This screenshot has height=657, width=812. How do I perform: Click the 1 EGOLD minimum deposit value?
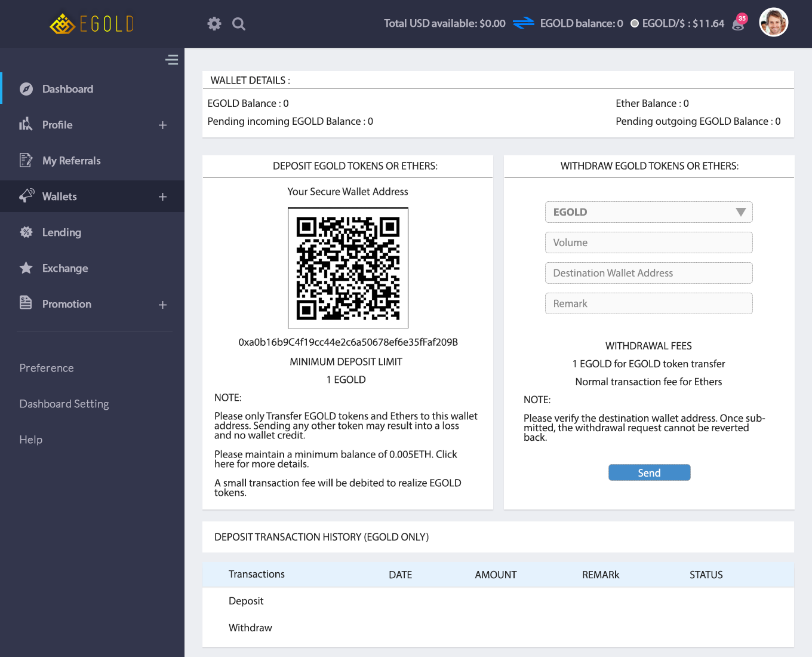(x=346, y=379)
